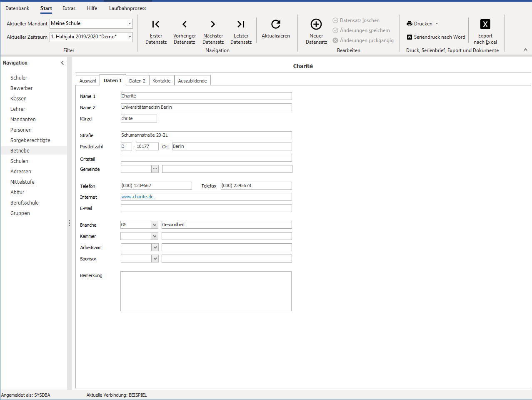The width and height of the screenshot is (532, 400).
Task: Click Seriendruck nach Word icon
Action: [x=410, y=37]
